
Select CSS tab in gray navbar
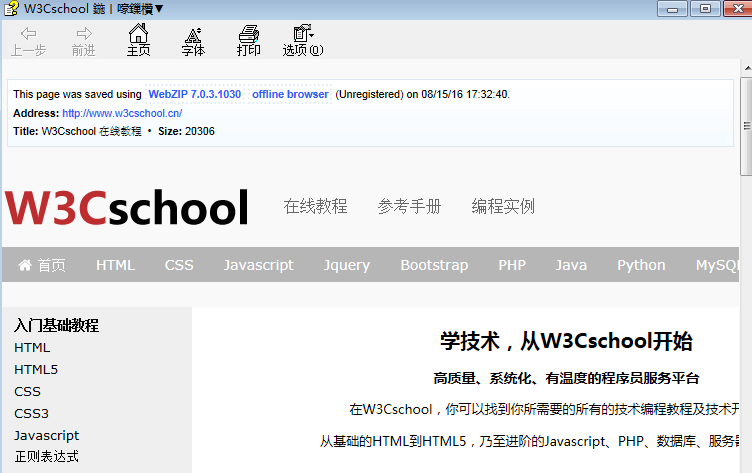[x=179, y=265]
